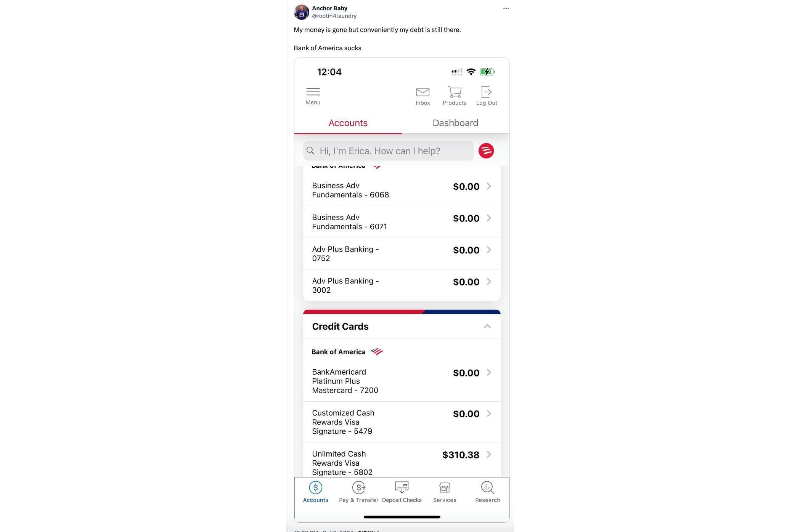Access Deposit Checks feature
800x532 pixels.
(x=402, y=492)
